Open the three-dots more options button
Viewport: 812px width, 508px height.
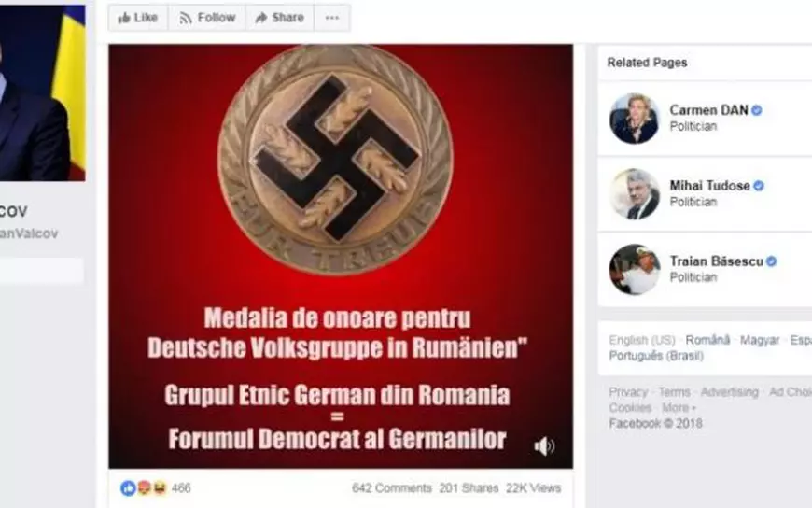point(332,18)
